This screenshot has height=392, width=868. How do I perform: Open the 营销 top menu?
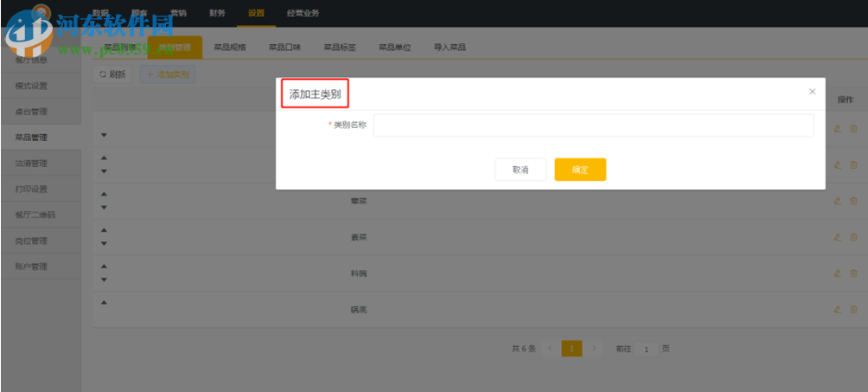pos(178,13)
